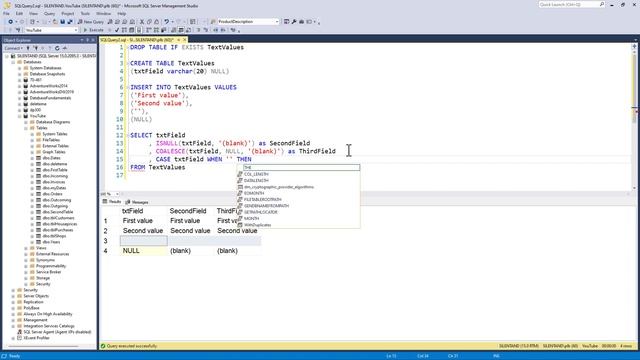
Task: Select the Service Broker folder
Action: coord(48,272)
